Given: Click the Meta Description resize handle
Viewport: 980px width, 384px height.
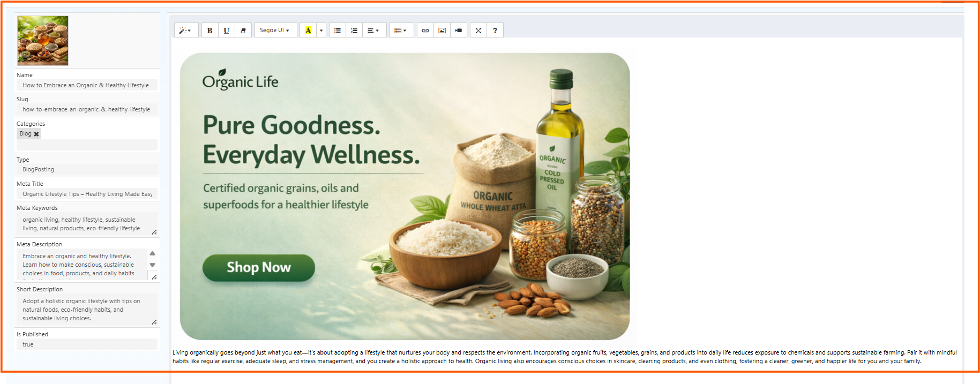Looking at the screenshot, I should (154, 277).
